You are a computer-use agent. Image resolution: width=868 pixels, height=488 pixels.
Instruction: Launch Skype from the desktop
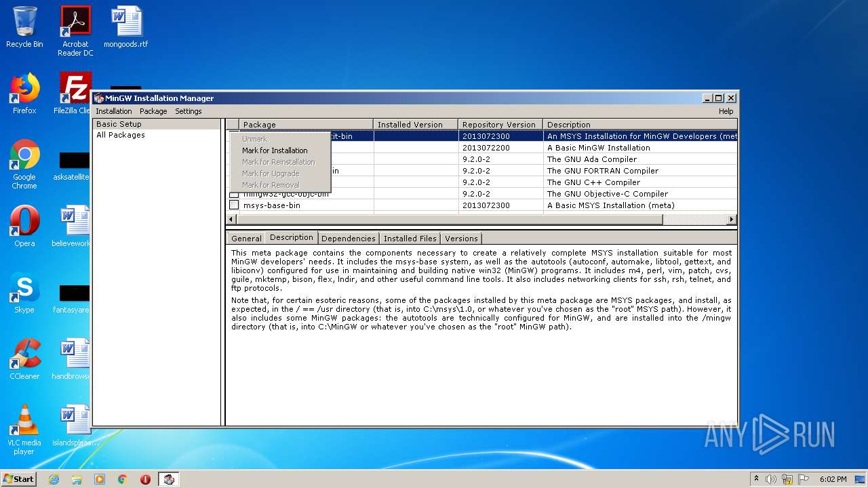click(x=24, y=293)
